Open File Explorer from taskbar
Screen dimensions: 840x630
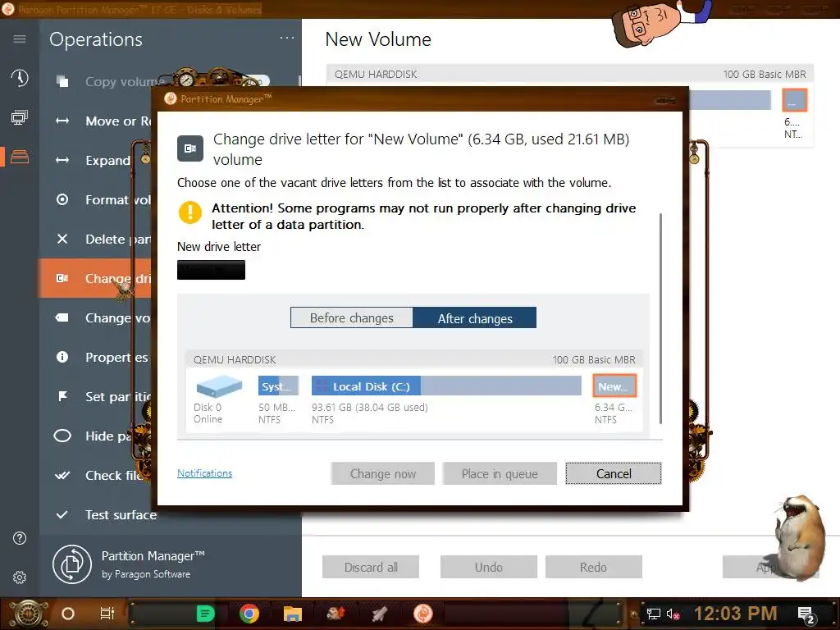293,614
